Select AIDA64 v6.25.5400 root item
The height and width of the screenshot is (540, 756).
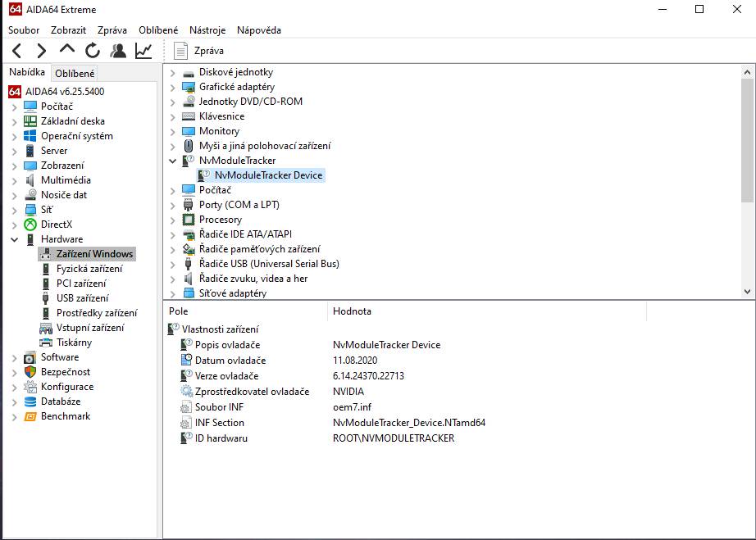65,92
